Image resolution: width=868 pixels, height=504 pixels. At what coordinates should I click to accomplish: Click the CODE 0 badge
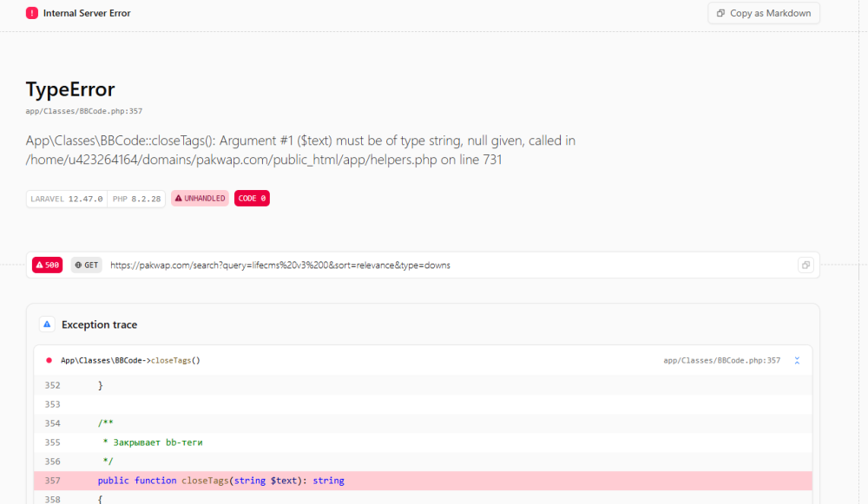(252, 199)
